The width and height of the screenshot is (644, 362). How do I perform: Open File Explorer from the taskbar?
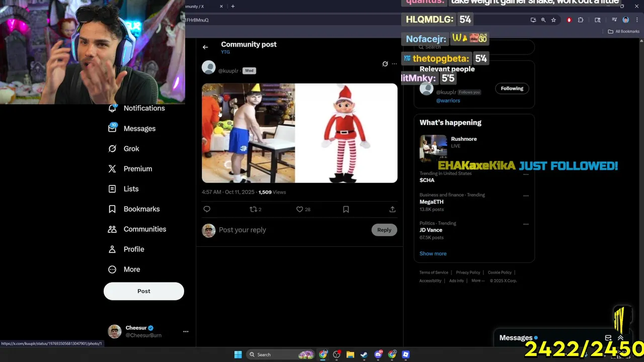pyautogui.click(x=350, y=354)
